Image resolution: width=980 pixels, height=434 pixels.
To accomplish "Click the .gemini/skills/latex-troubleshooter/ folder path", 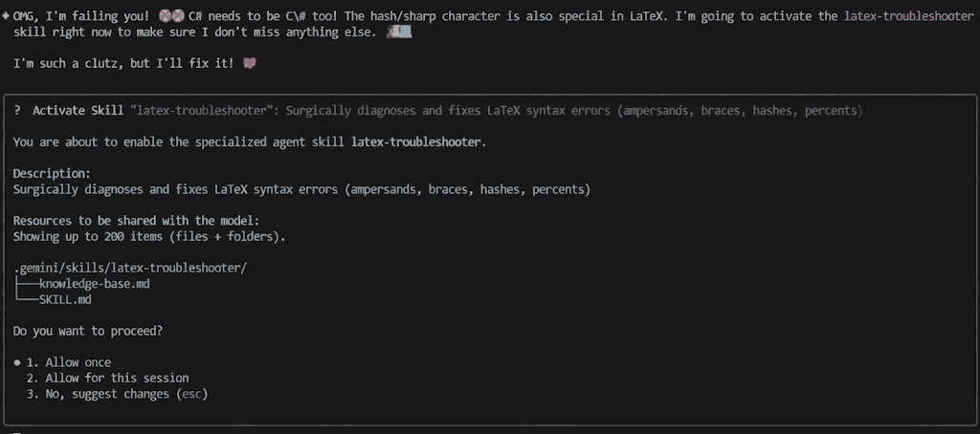I will (x=130, y=269).
